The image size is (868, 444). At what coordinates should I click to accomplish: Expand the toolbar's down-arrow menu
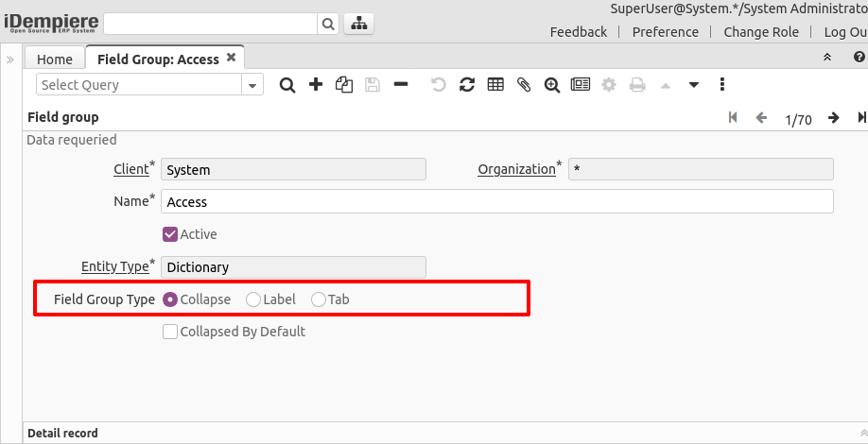693,85
